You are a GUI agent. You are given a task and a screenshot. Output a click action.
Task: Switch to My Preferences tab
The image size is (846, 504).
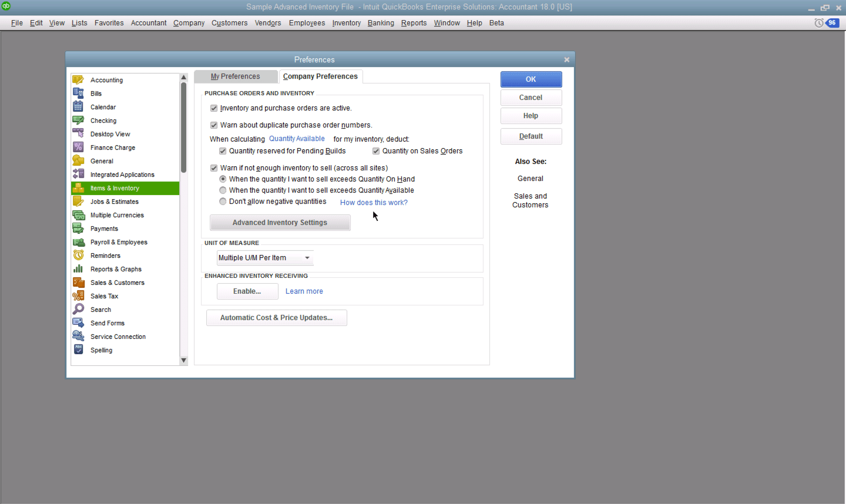click(236, 76)
